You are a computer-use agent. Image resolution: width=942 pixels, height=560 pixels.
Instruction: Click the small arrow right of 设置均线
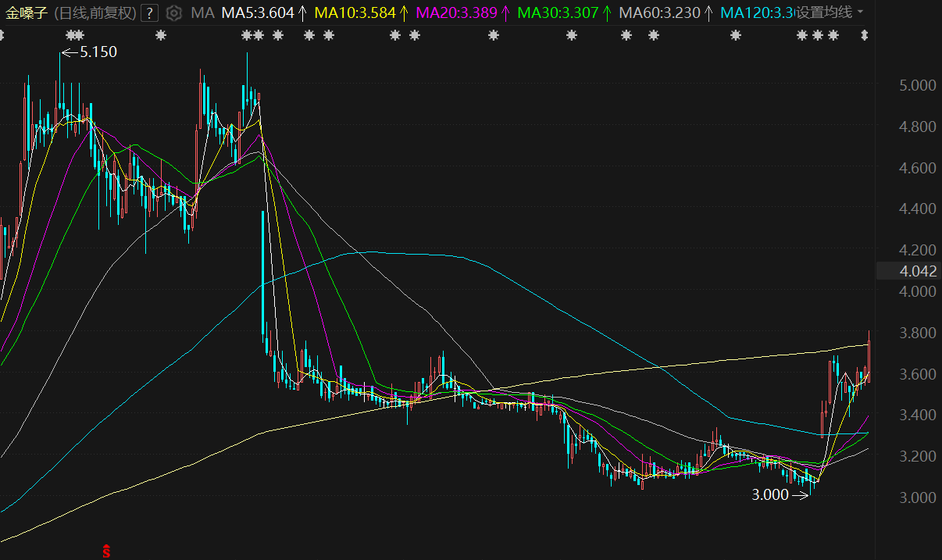pos(860,12)
